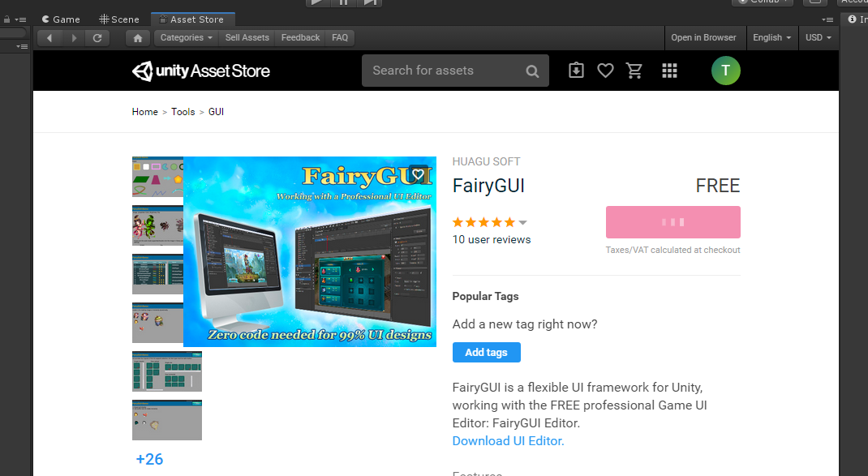Click the pink loading download button
Image resolution: width=868 pixels, height=476 pixels.
point(673,222)
